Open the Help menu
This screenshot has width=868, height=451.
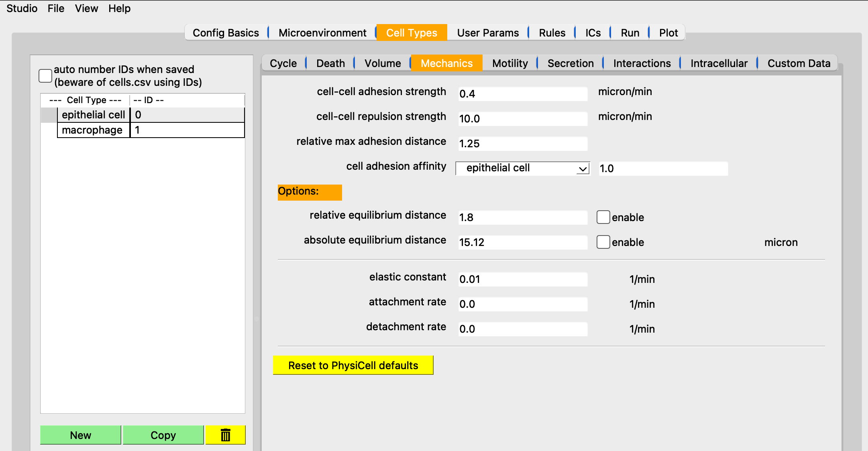click(119, 8)
